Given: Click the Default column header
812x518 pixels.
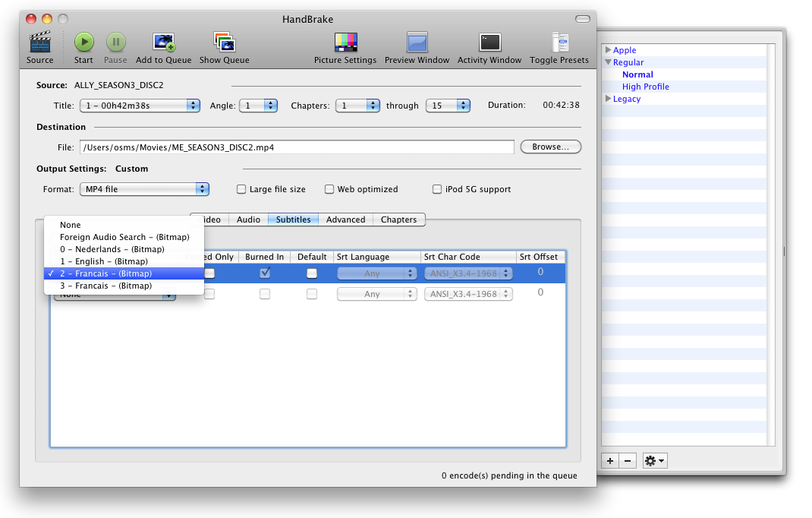Looking at the screenshot, I should tap(312, 257).
